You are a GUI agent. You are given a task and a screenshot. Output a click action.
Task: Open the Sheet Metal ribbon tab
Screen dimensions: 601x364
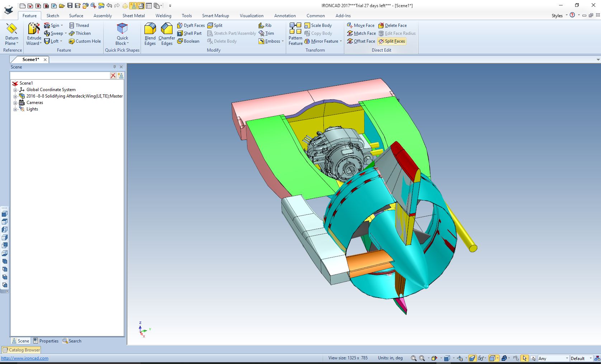[133, 16]
